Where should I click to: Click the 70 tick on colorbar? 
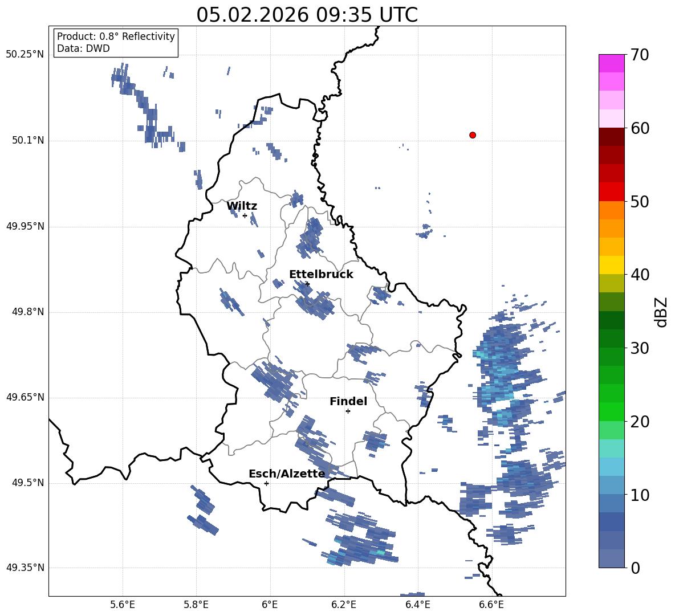[x=640, y=55]
